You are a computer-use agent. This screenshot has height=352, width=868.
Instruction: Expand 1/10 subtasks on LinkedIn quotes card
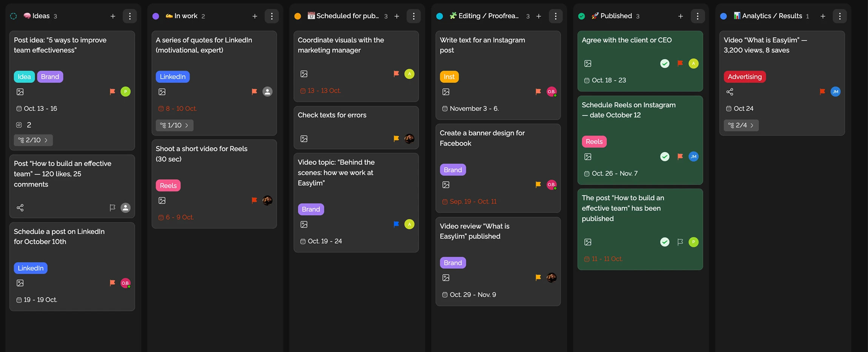tap(174, 125)
